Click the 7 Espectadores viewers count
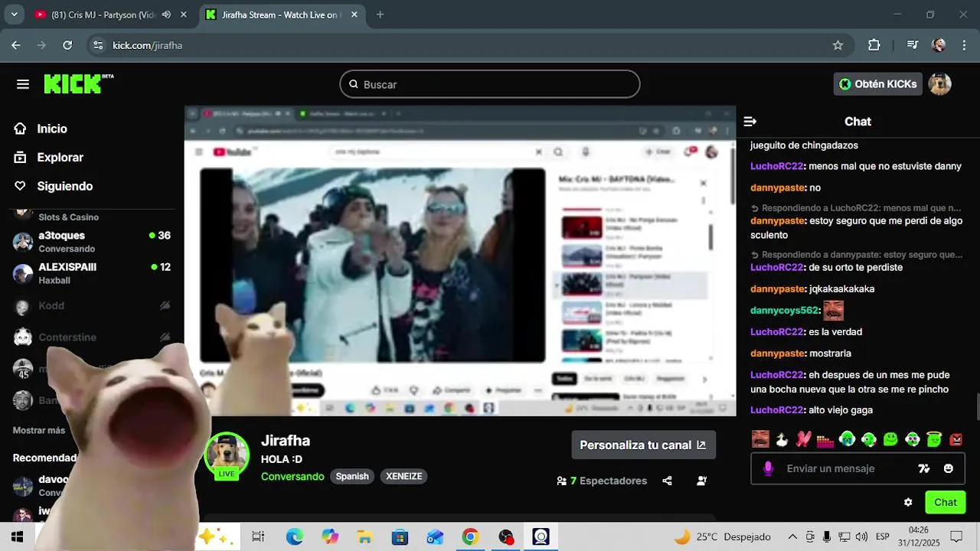Screen dimensions: 980x551 click(602, 481)
